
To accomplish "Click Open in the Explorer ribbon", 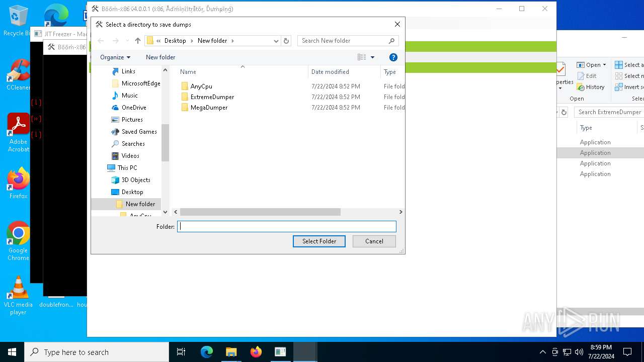I will [591, 65].
